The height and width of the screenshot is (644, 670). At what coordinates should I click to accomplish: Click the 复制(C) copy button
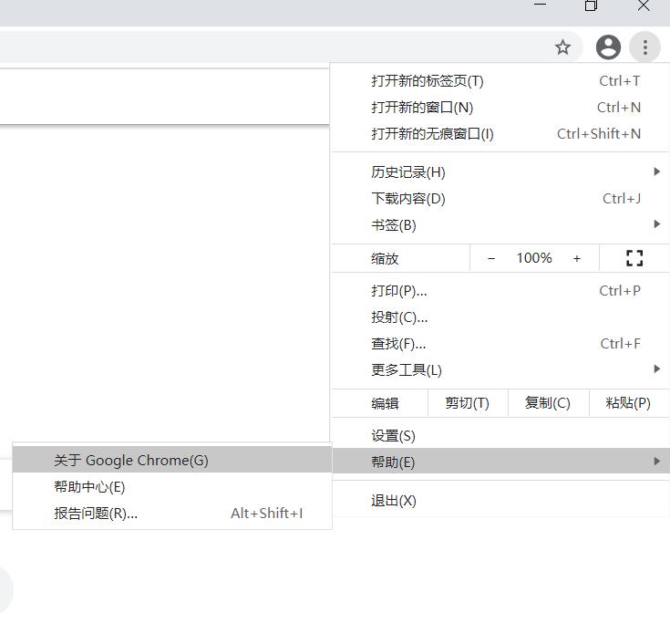(x=548, y=403)
